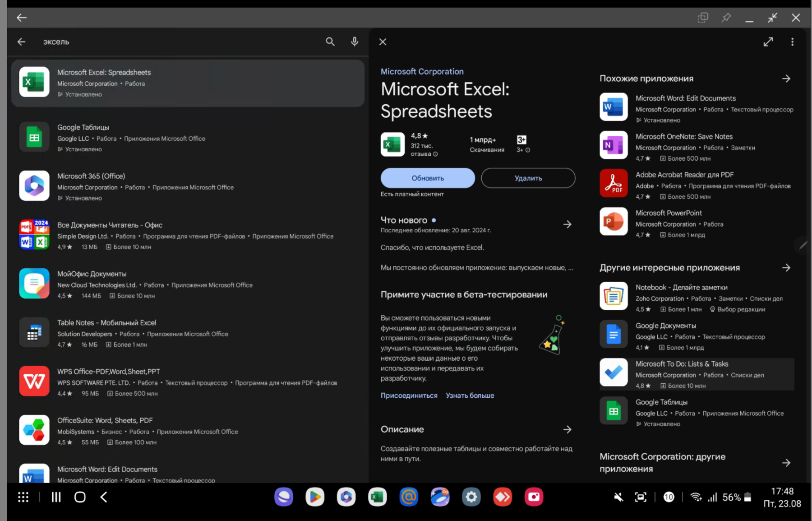812x521 pixels.
Task: Close the Excel app details panel
Action: click(383, 42)
